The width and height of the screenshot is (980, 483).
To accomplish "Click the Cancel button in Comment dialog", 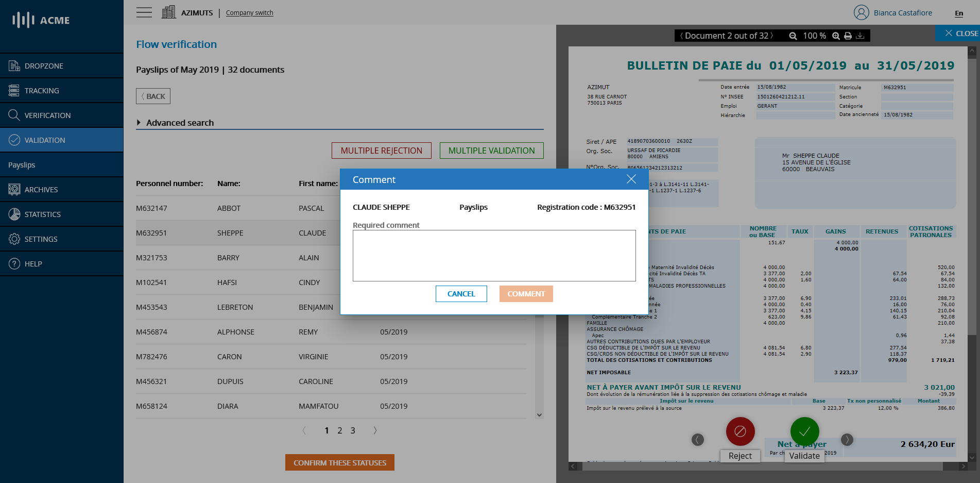I will pyautogui.click(x=461, y=294).
